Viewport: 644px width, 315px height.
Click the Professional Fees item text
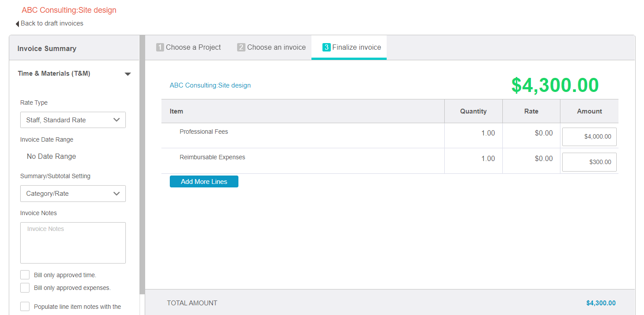204,132
